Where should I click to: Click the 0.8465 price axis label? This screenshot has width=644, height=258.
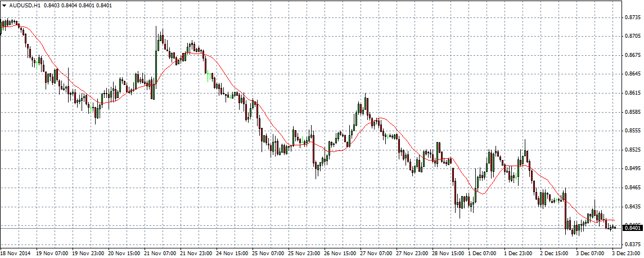click(x=633, y=188)
